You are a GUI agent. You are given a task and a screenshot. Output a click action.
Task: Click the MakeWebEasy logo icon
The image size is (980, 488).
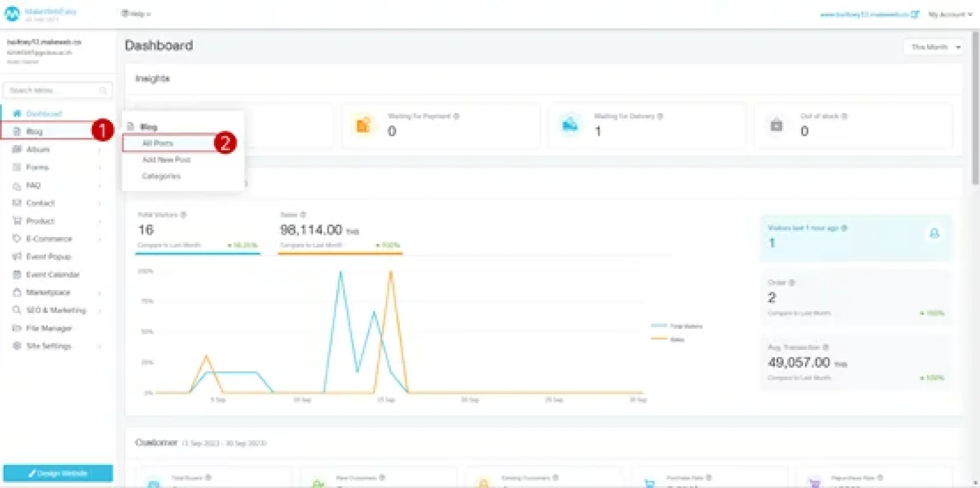[x=12, y=14]
